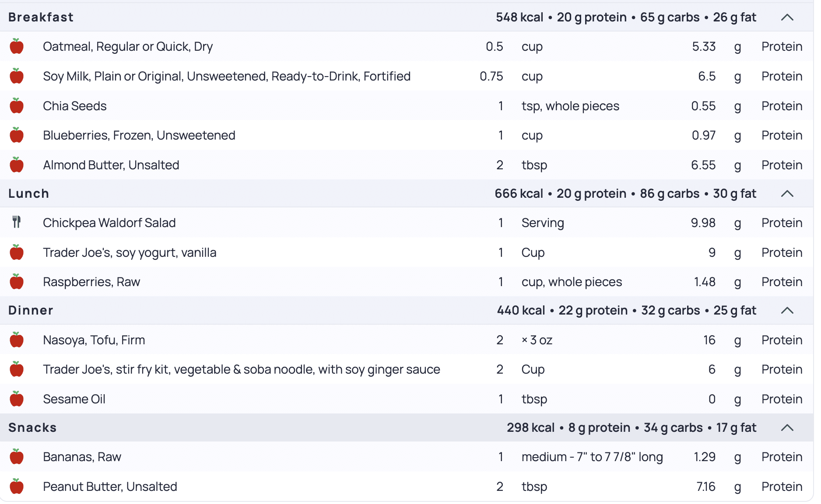
Task: Click the apple icon next to Bananas, Raw
Action: (x=17, y=457)
